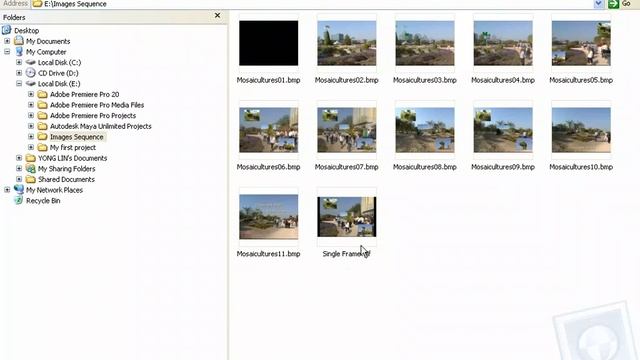This screenshot has width=640, height=360.
Task: Click the Images Sequence folder icon
Action: (42, 136)
